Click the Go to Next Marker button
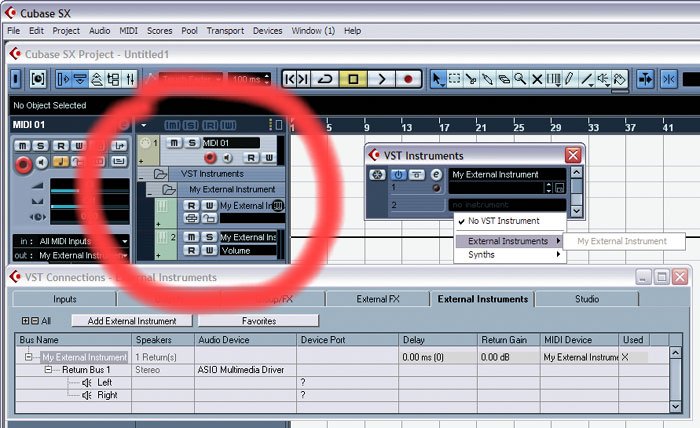The height and width of the screenshot is (428, 700). pyautogui.click(x=304, y=79)
